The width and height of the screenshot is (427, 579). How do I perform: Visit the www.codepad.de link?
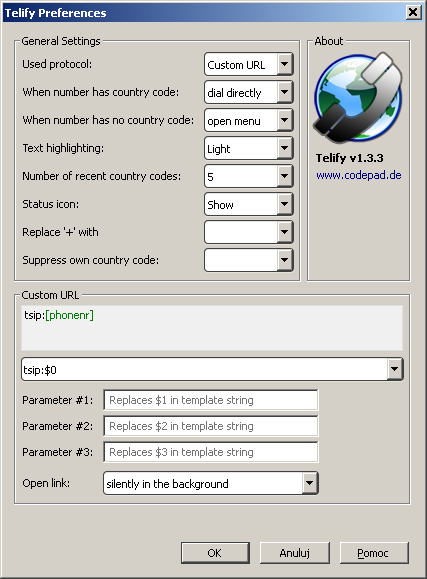[x=359, y=175]
